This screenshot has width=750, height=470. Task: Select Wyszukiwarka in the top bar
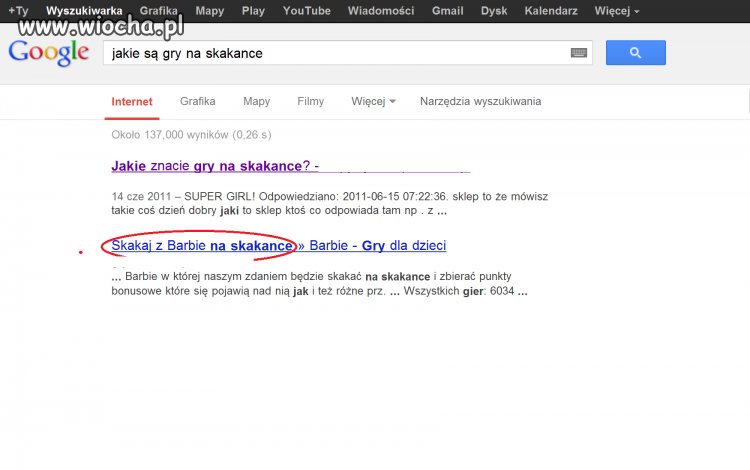(84, 11)
